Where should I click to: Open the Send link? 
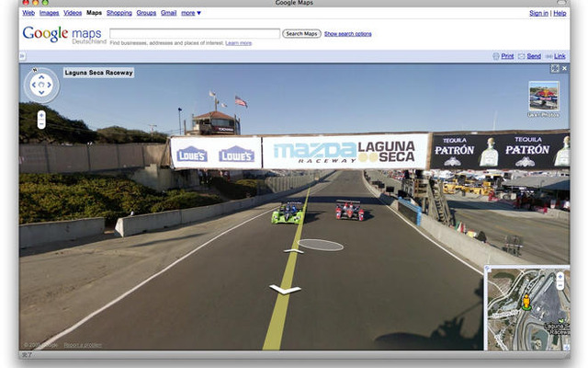[534, 56]
